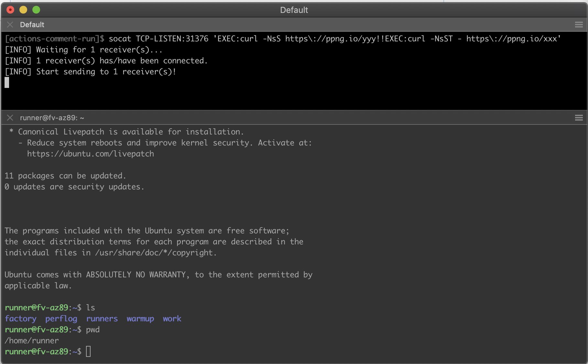Click the work directory name

(x=172, y=319)
